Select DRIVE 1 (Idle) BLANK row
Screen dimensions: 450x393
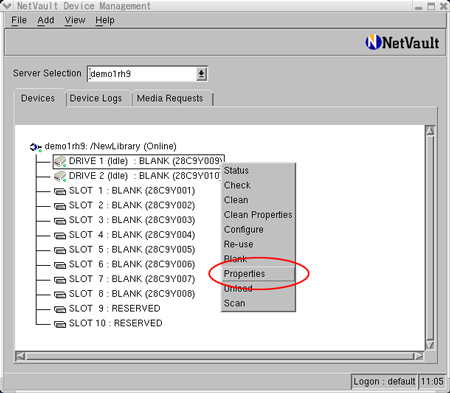click(139, 161)
